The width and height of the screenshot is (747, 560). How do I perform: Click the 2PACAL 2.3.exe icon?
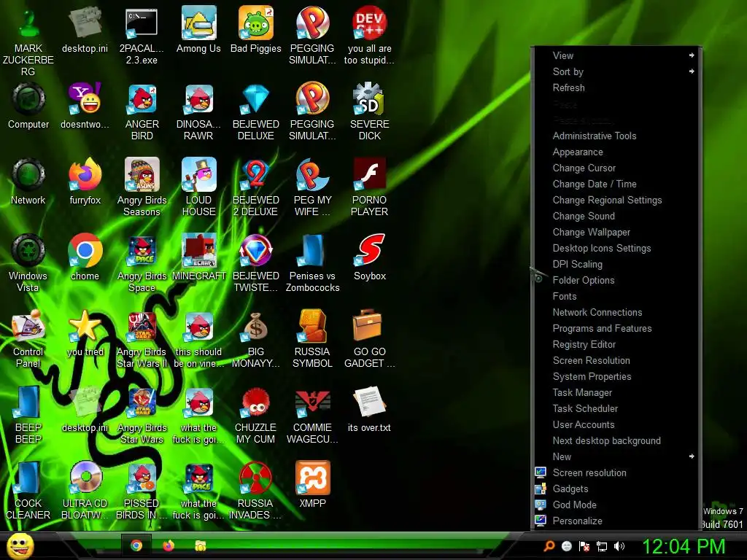pyautogui.click(x=142, y=36)
